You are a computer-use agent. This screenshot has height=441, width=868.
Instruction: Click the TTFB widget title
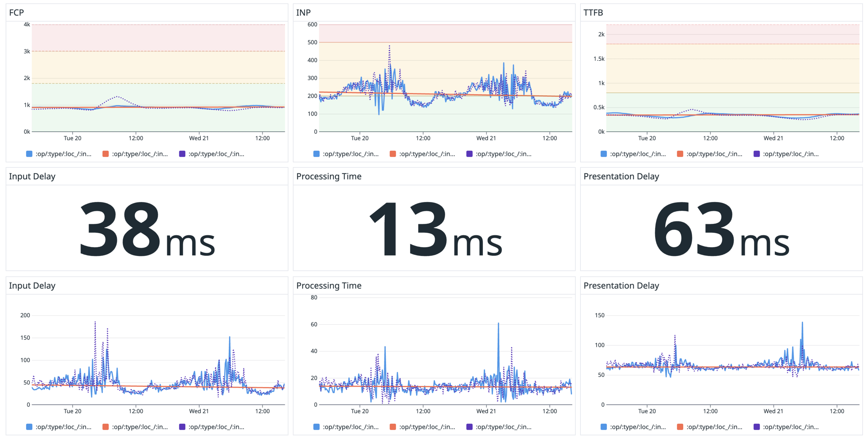(x=593, y=13)
